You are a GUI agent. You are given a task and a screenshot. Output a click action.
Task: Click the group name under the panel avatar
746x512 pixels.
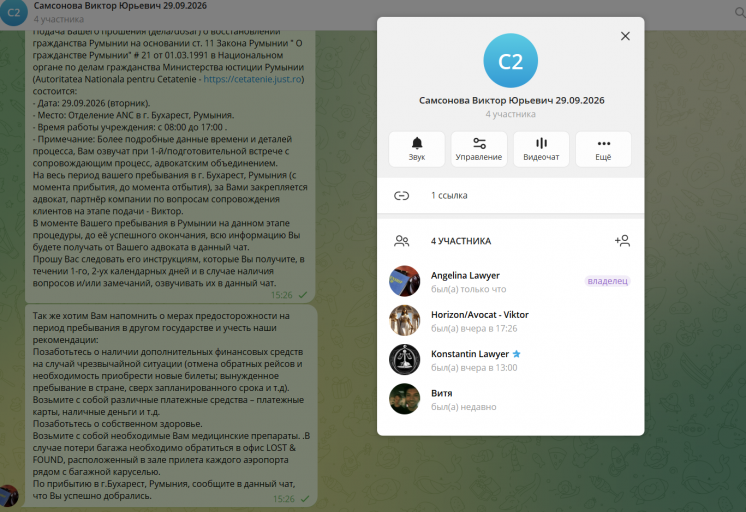(x=511, y=100)
